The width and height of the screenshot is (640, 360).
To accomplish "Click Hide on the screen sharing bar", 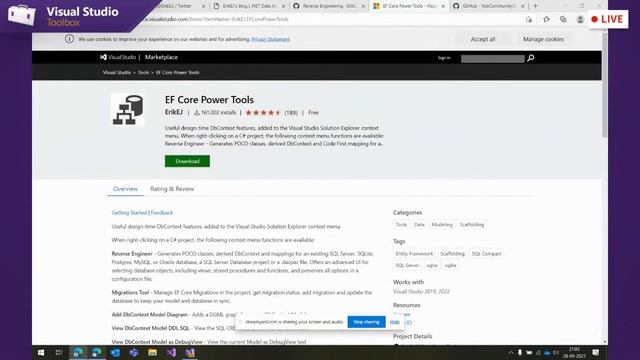I will (x=394, y=322).
